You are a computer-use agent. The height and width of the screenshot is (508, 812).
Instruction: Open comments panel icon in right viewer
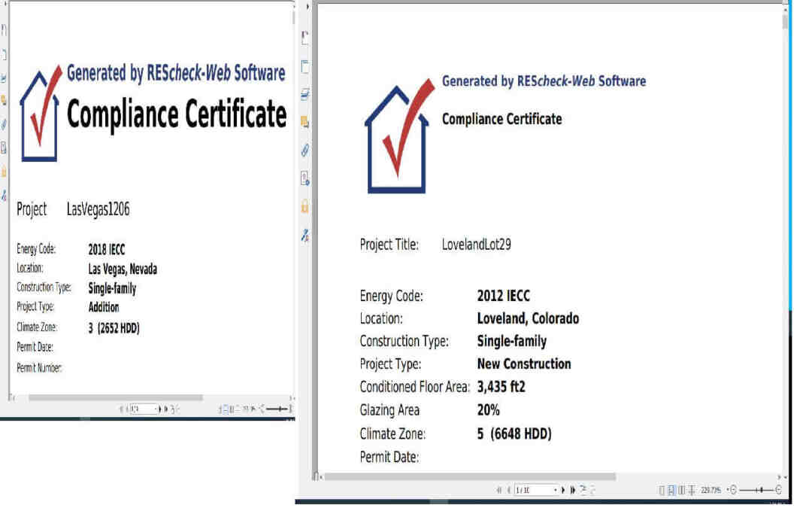click(x=305, y=121)
